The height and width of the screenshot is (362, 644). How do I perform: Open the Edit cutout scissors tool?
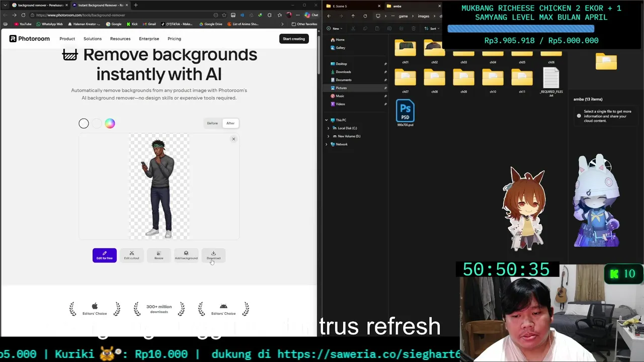click(132, 255)
